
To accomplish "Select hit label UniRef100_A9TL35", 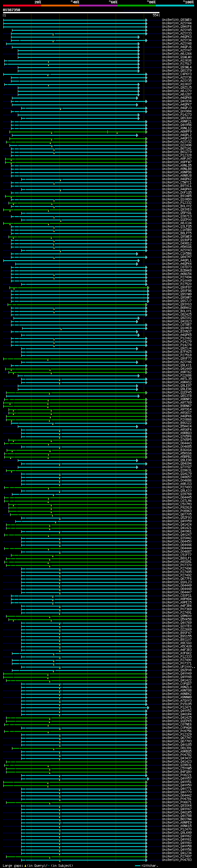I will (x=177, y=379).
